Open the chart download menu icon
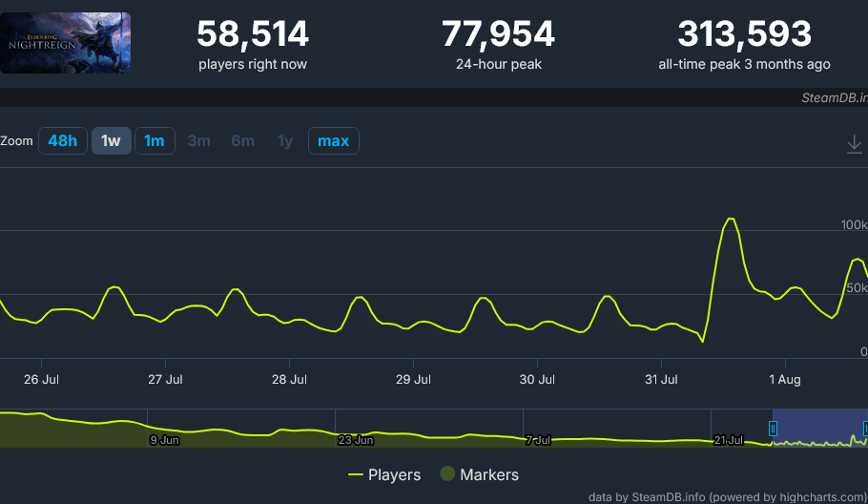The image size is (868, 504). [x=854, y=144]
